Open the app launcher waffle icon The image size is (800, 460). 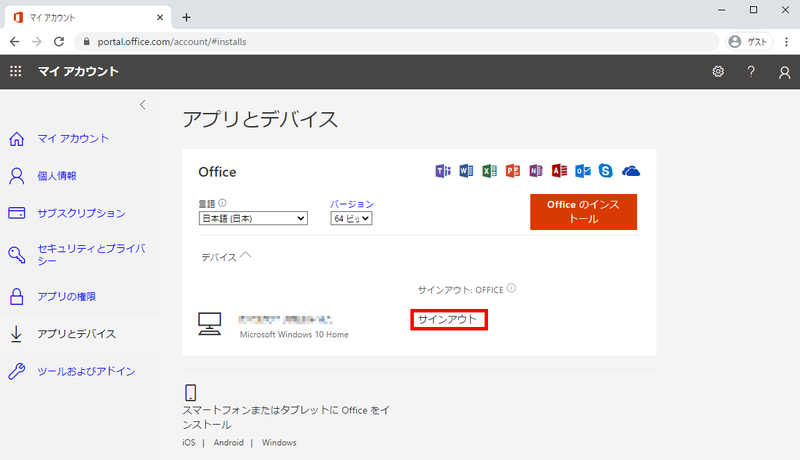click(16, 71)
